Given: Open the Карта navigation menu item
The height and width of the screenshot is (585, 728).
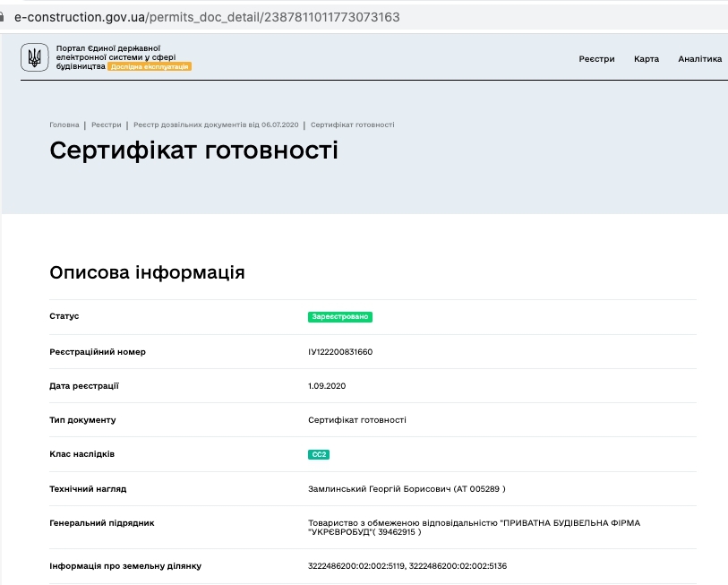Looking at the screenshot, I should [x=647, y=59].
